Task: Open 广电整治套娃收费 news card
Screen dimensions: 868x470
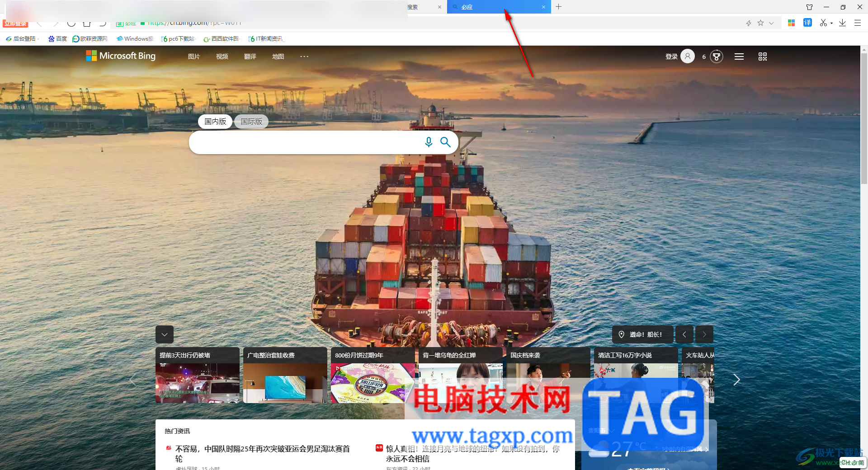Action: tap(285, 375)
